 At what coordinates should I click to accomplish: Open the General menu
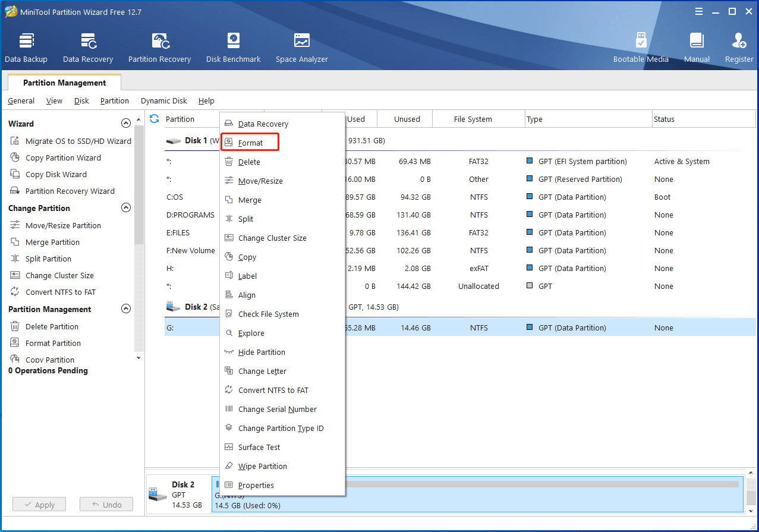pyautogui.click(x=21, y=100)
